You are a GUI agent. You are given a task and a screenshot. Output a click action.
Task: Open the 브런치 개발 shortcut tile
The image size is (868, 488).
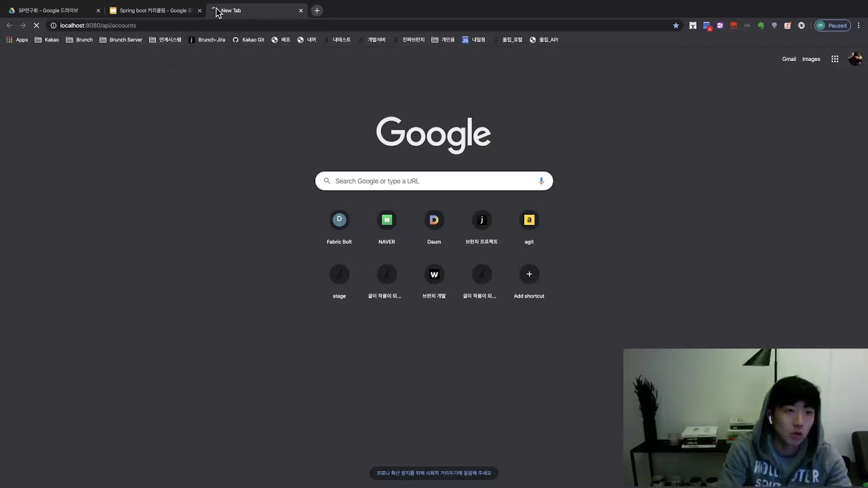(x=434, y=283)
